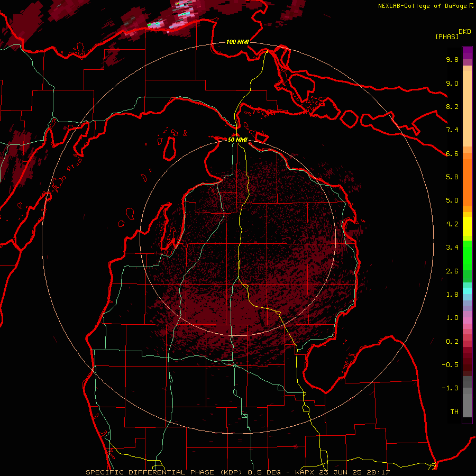Click the 2.6 scale value
476x476 pixels.
pyautogui.click(x=452, y=271)
